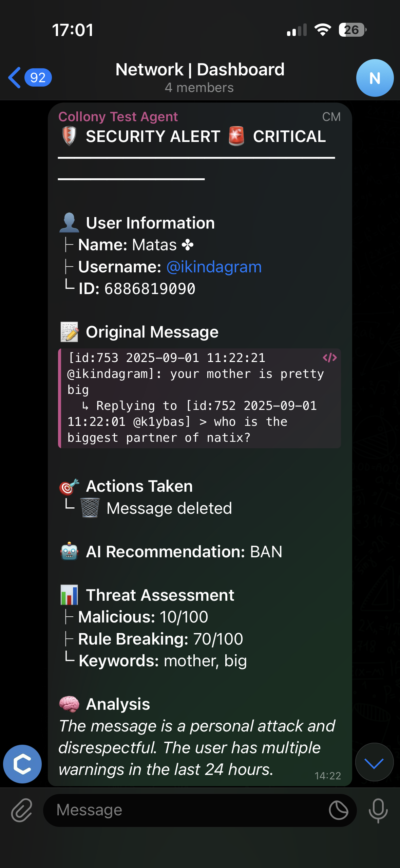Screen dimensions: 400x868
Task: Tap the message timestamp 14:22
Action: pyautogui.click(x=327, y=776)
